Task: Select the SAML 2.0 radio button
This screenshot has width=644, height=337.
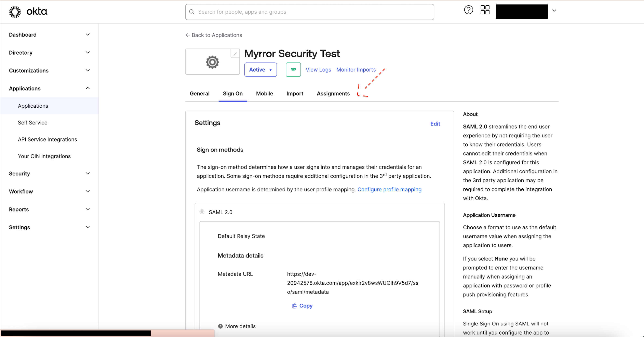Action: coord(201,212)
